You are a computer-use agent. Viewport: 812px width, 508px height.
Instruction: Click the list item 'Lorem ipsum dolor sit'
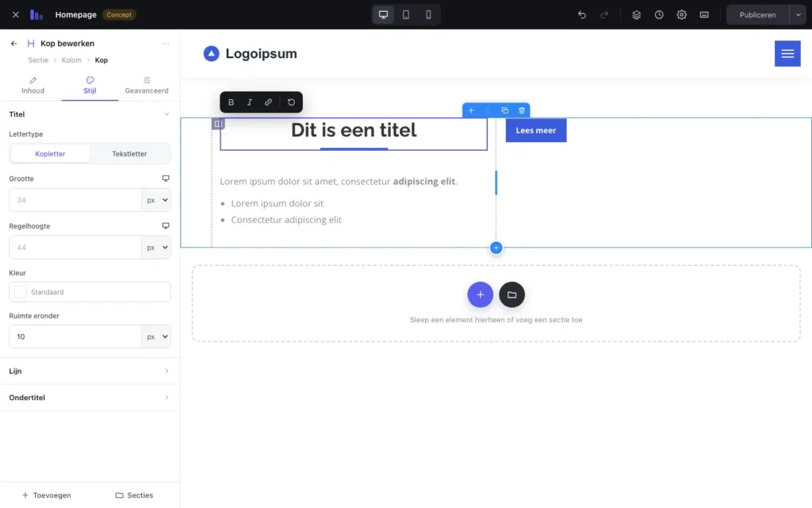(277, 204)
